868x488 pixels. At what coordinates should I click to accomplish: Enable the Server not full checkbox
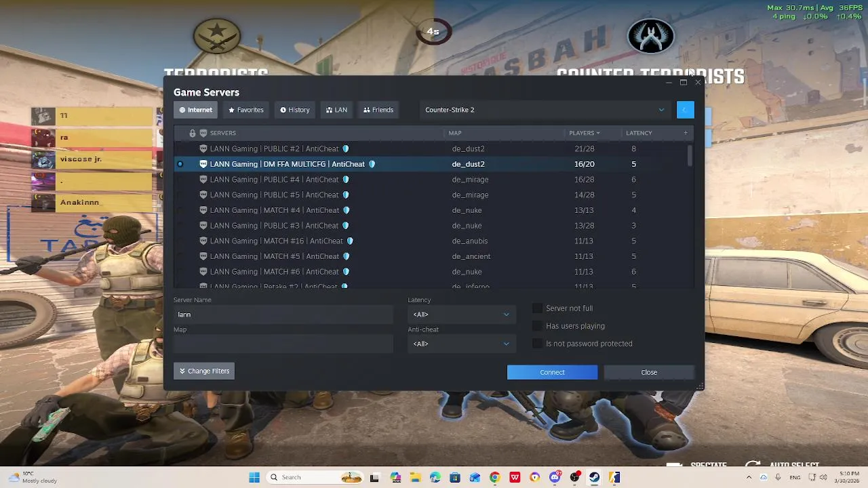tap(537, 308)
